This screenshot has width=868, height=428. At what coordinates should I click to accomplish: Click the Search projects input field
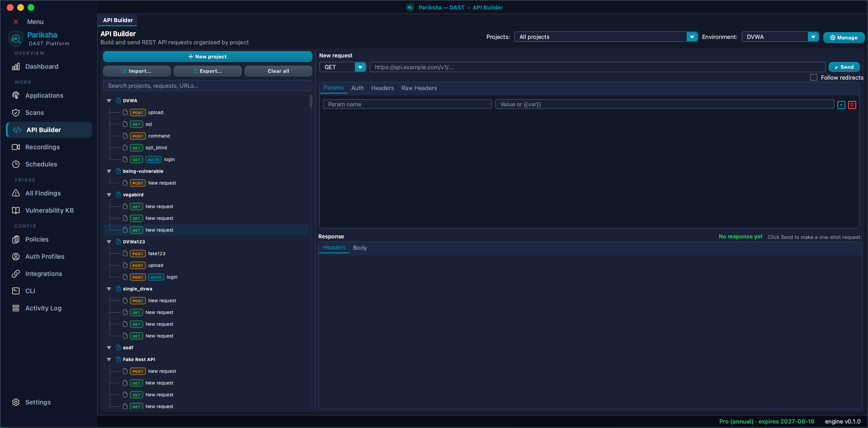pos(208,86)
